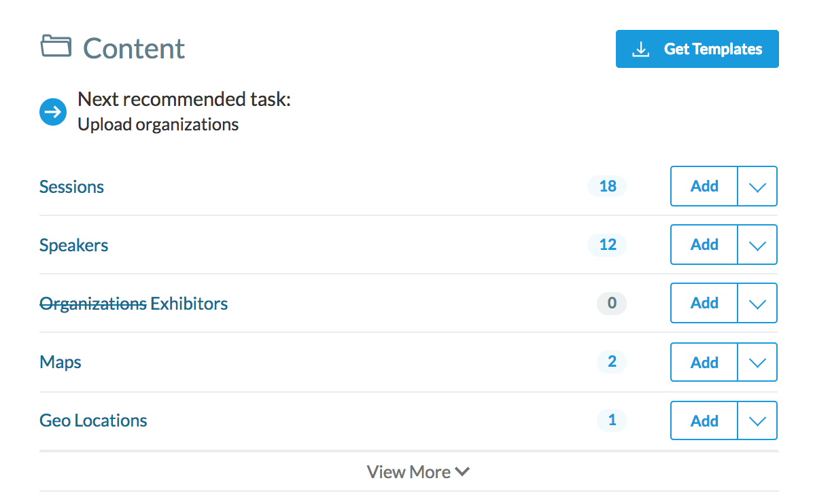The image size is (813, 504).
Task: Expand the Sessions Add dropdown arrow
Action: coord(757,187)
